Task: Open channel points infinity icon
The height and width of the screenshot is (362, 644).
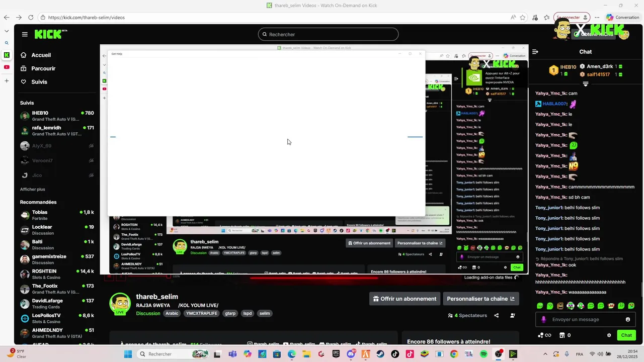Action: click(x=545, y=335)
